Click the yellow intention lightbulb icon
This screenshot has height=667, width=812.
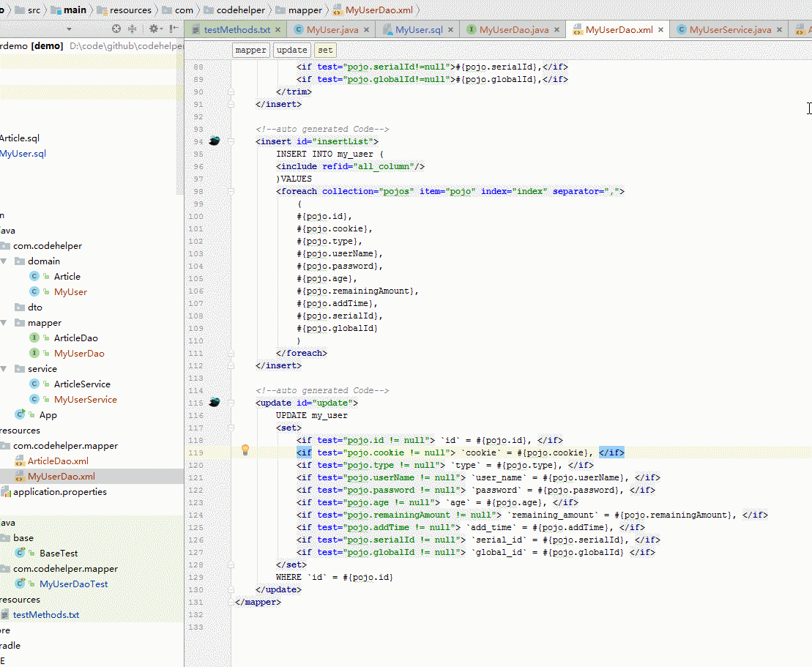[245, 450]
